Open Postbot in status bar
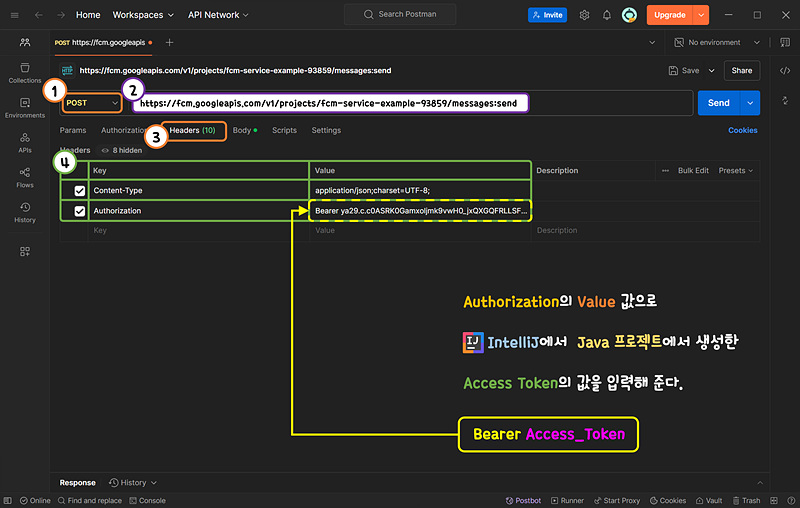800x508 pixels. coord(523,500)
